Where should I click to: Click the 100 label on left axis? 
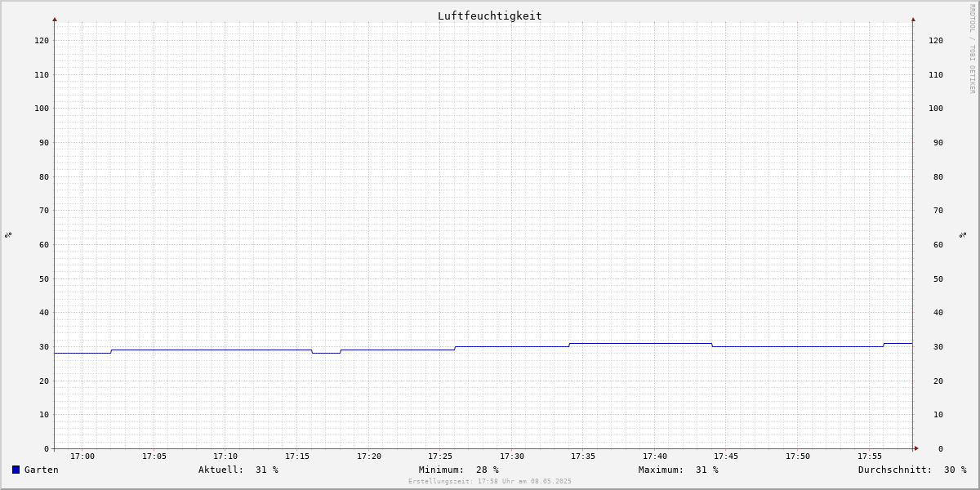tap(42, 109)
